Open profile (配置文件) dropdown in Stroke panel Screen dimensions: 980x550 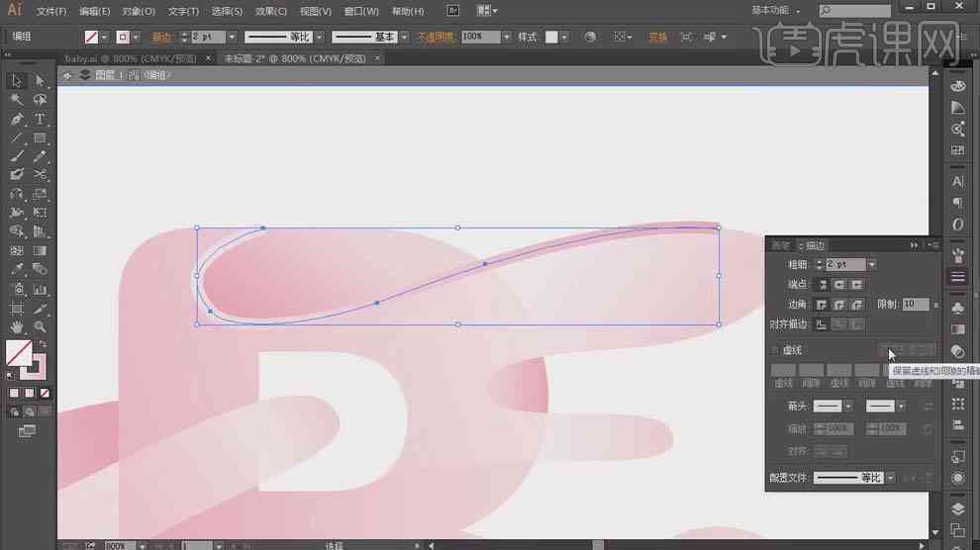pos(889,478)
